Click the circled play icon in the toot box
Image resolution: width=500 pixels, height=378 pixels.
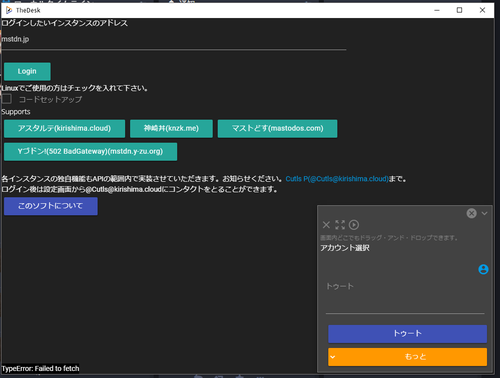click(x=354, y=225)
